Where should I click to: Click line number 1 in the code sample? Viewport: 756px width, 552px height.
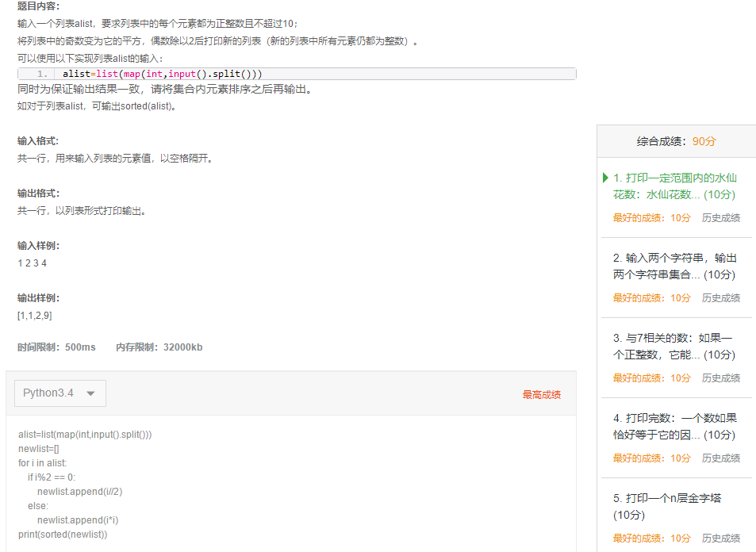click(x=43, y=74)
